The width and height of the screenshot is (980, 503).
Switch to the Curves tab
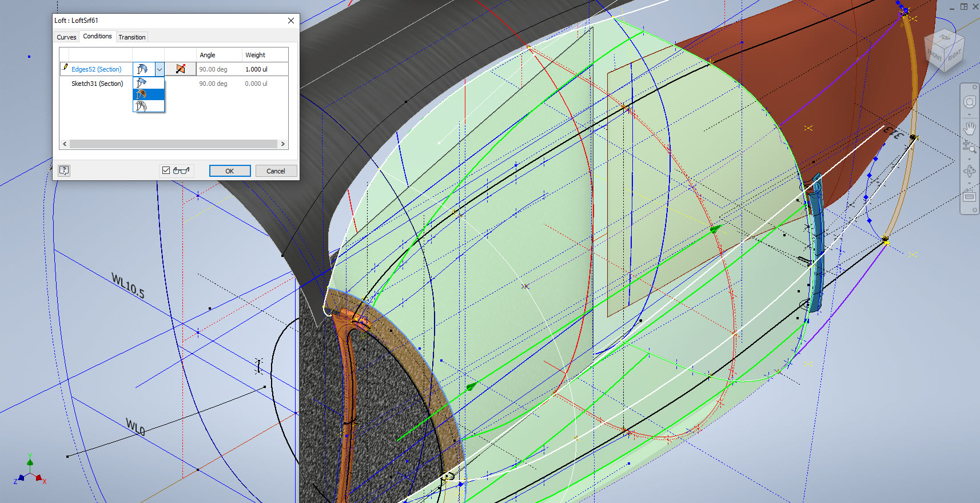click(66, 37)
